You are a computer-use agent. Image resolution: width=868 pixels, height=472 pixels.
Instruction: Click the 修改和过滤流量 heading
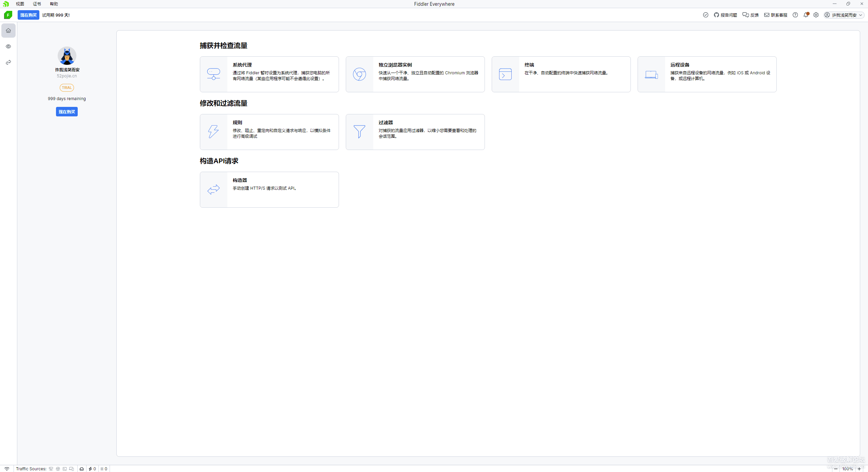tap(224, 103)
